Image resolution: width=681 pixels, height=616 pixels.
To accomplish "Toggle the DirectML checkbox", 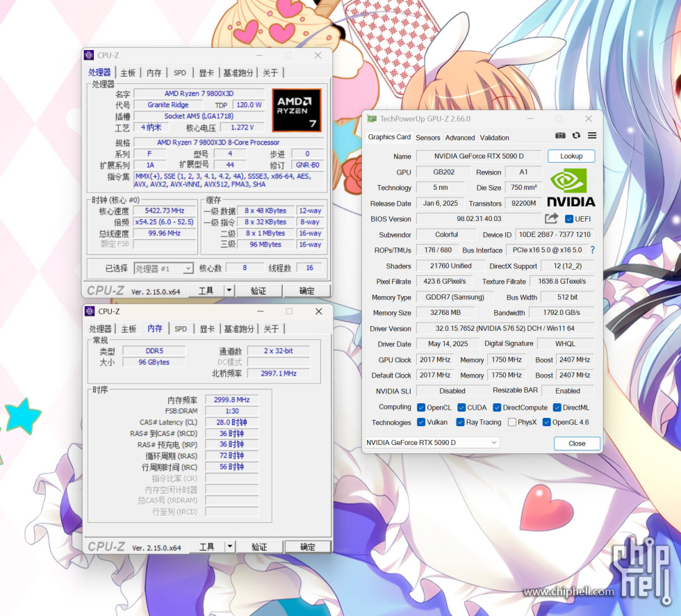I will coord(557,407).
